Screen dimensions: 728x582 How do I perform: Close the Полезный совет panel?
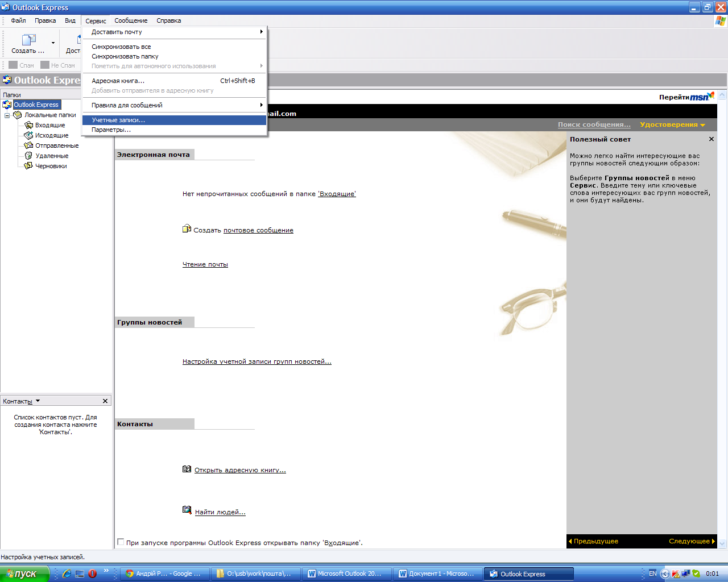click(x=711, y=139)
